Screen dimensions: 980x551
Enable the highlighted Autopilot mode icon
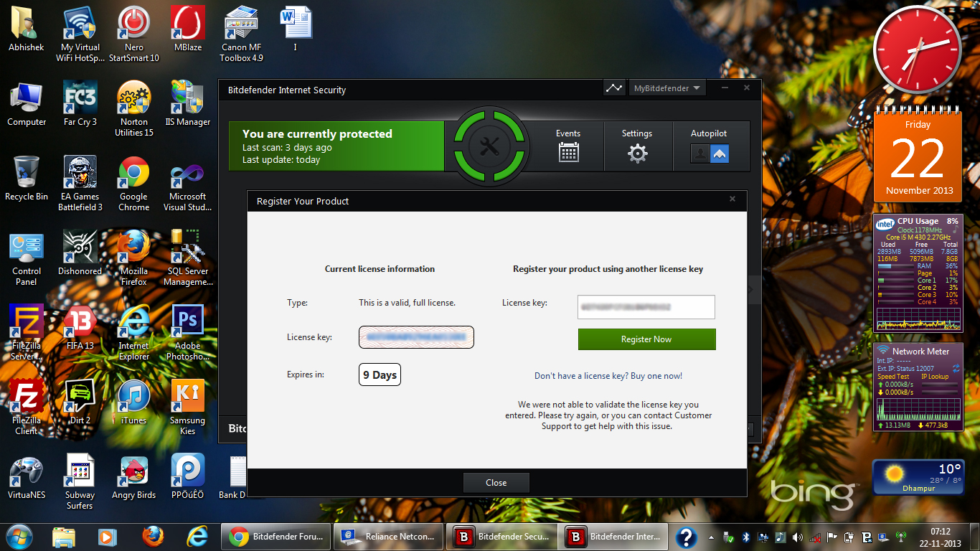pos(720,153)
